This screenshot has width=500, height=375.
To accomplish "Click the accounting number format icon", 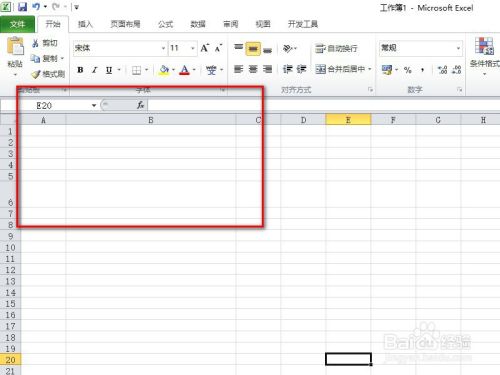I will [387, 70].
